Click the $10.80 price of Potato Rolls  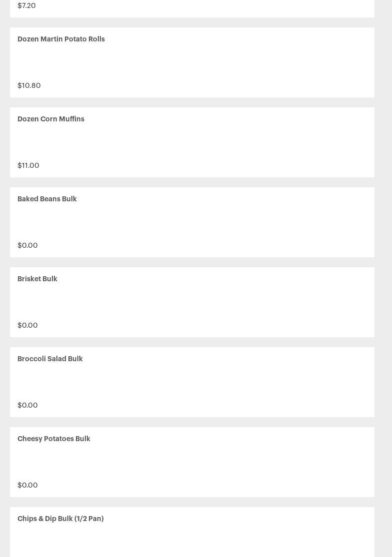[29, 85]
